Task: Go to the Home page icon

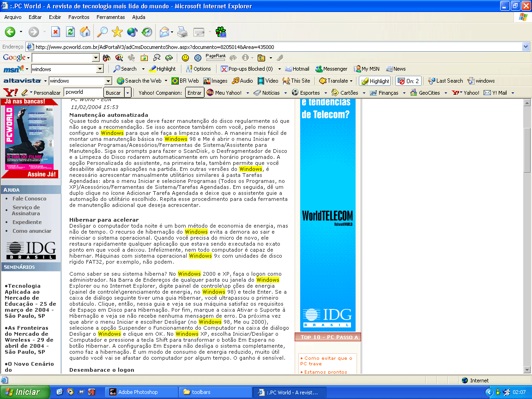Action: click(85, 32)
